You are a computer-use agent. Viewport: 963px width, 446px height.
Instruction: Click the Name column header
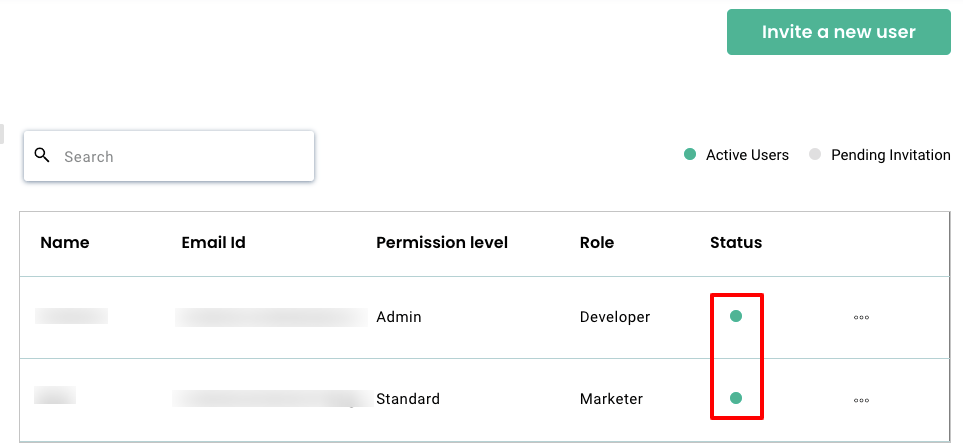pyautogui.click(x=64, y=243)
